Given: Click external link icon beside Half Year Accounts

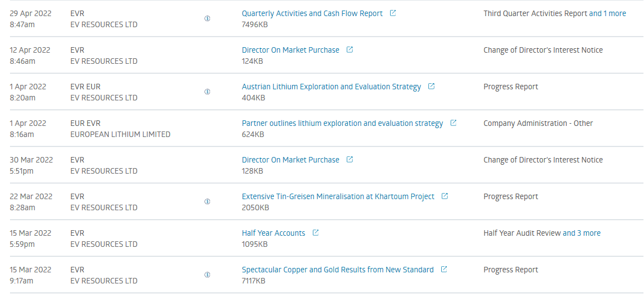Looking at the screenshot, I should click(316, 233).
